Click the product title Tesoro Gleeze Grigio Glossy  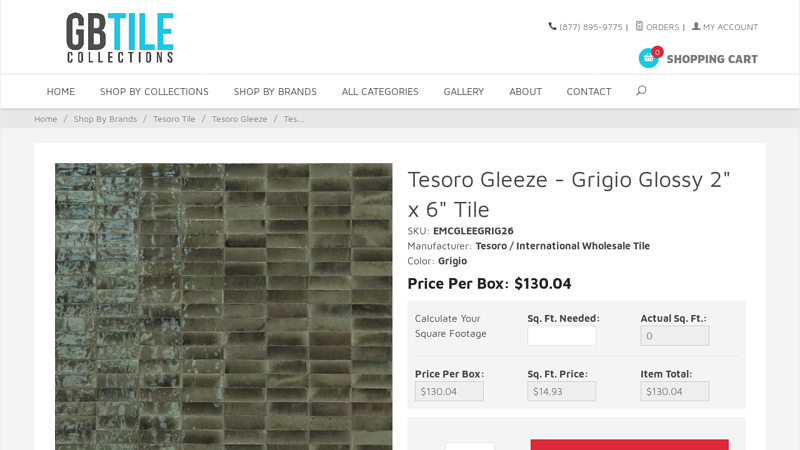(569, 194)
